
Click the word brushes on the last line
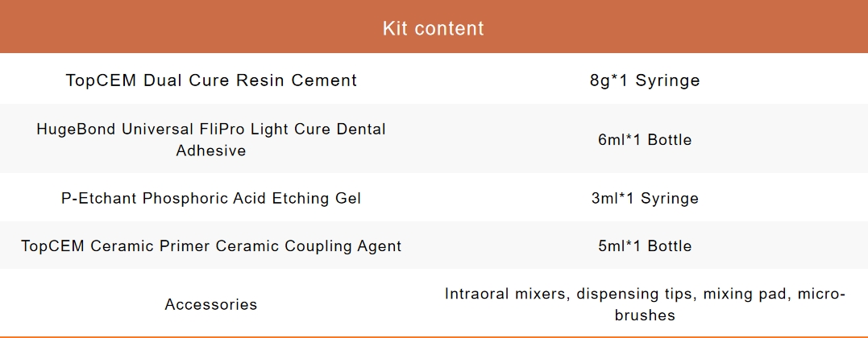pos(645,315)
